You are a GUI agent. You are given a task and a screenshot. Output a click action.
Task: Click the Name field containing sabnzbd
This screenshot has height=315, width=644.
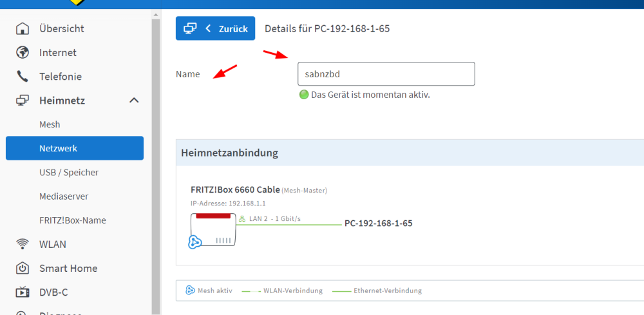click(x=386, y=74)
